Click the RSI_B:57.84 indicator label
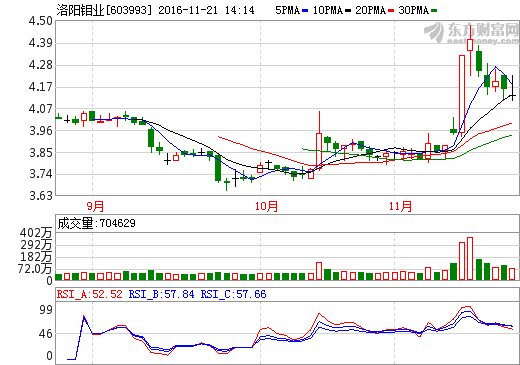This screenshot has width=520, height=365. pos(161,294)
